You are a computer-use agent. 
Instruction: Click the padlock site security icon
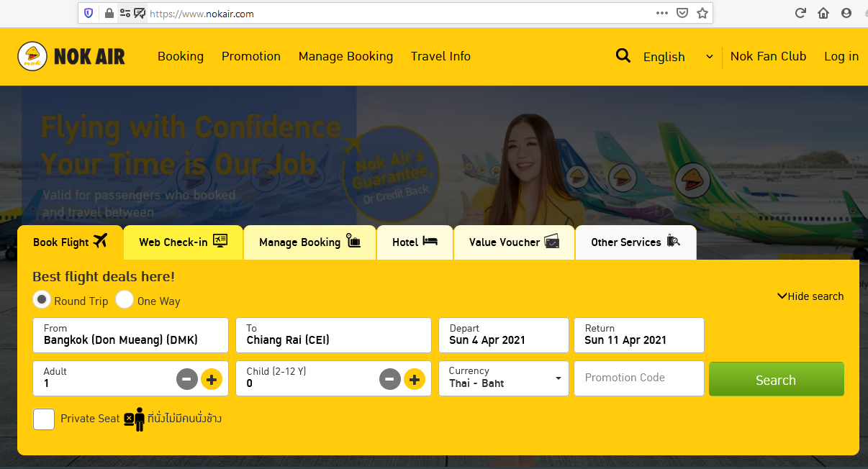pos(109,13)
